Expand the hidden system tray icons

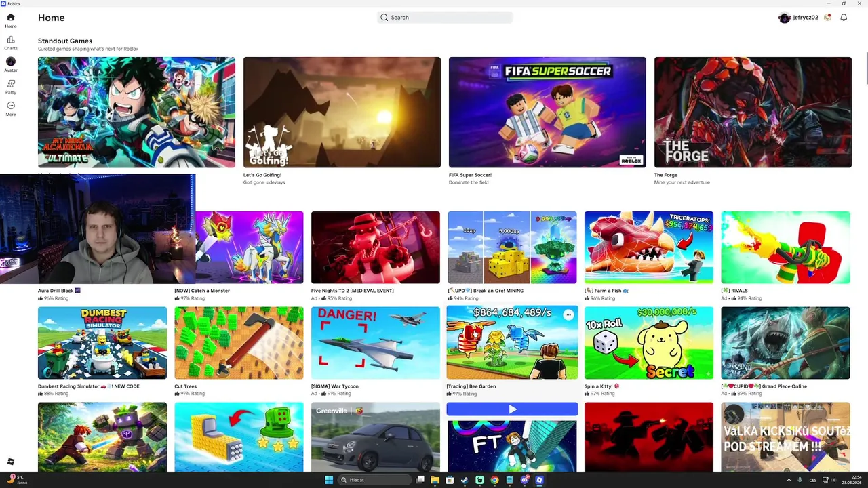point(789,480)
